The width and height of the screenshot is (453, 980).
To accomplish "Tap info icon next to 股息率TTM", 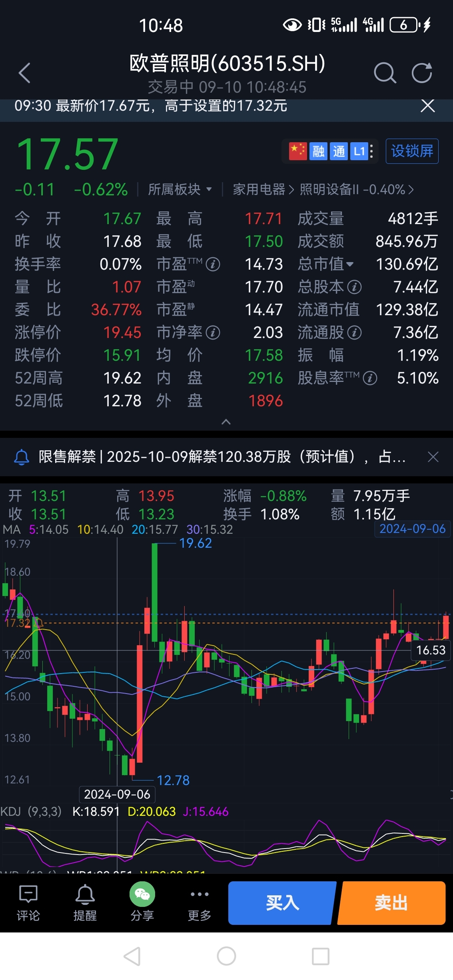I will tap(370, 378).
